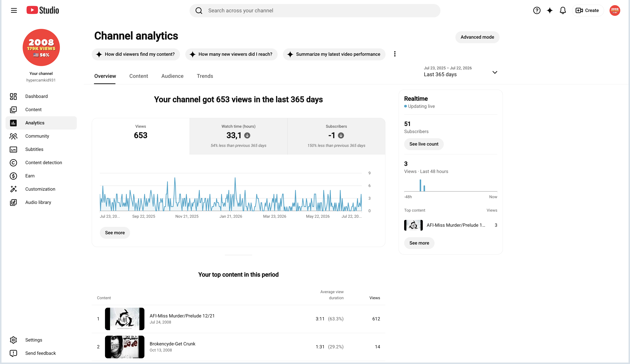Open the Brokencyde-Get Crunk video thumbnail
Viewport: 630px width, 364px height.
click(x=125, y=347)
